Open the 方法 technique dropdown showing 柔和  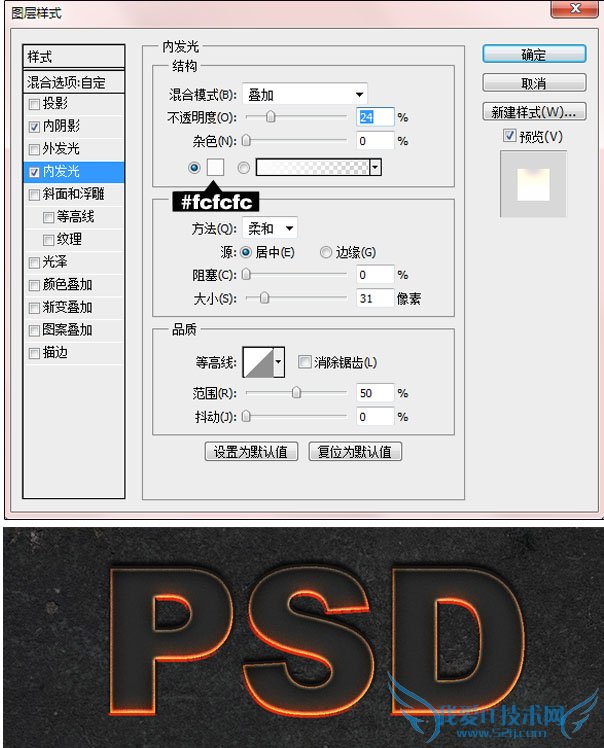[270, 229]
